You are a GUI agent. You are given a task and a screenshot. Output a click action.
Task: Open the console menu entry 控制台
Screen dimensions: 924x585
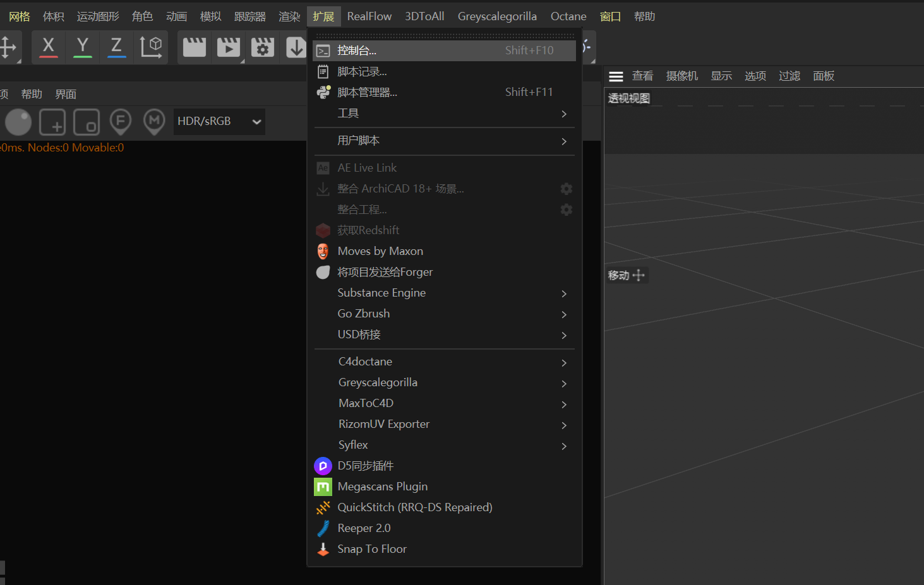(x=445, y=50)
